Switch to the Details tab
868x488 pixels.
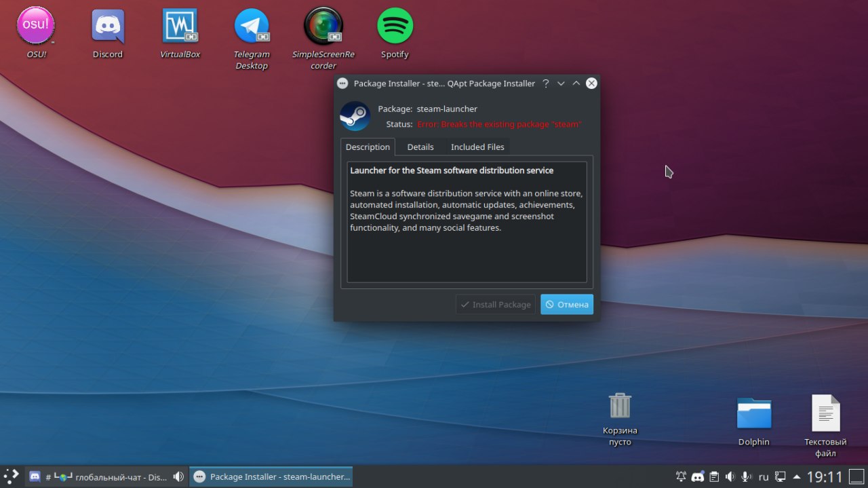[420, 147]
